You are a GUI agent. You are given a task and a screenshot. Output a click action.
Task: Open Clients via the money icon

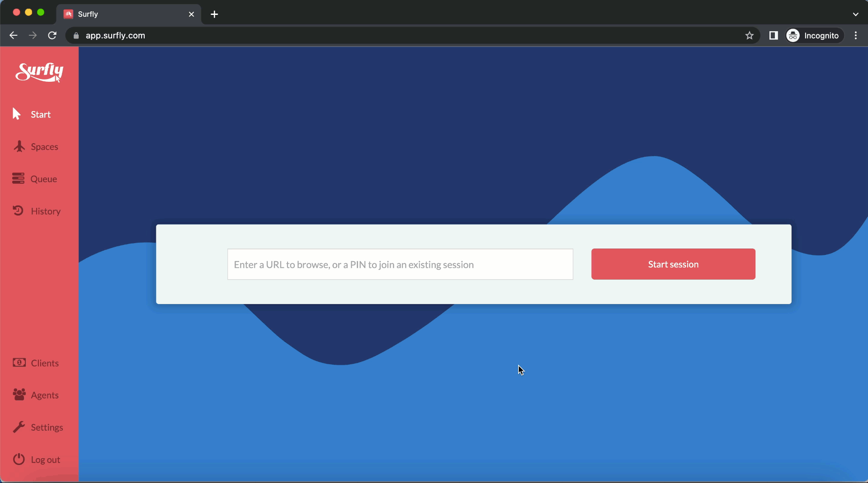(19, 362)
